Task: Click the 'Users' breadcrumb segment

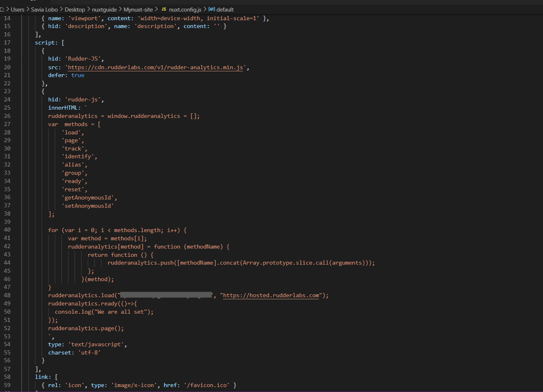Action: coord(17,9)
